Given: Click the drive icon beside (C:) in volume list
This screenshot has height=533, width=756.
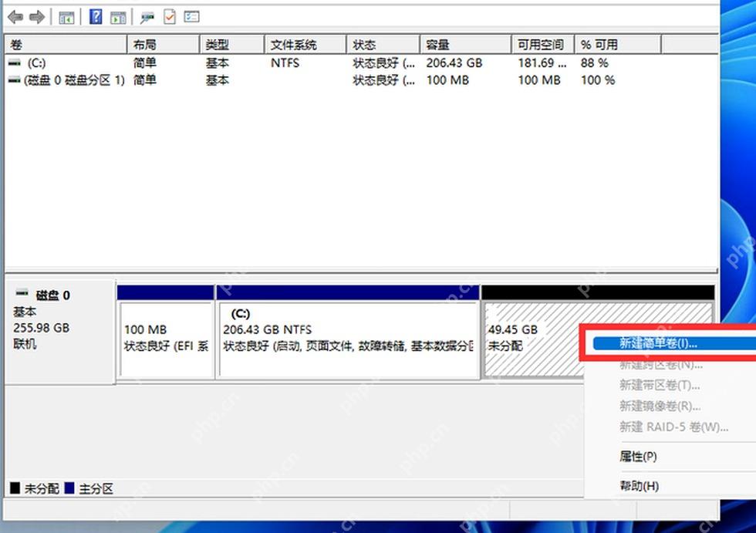Looking at the screenshot, I should coord(15,62).
